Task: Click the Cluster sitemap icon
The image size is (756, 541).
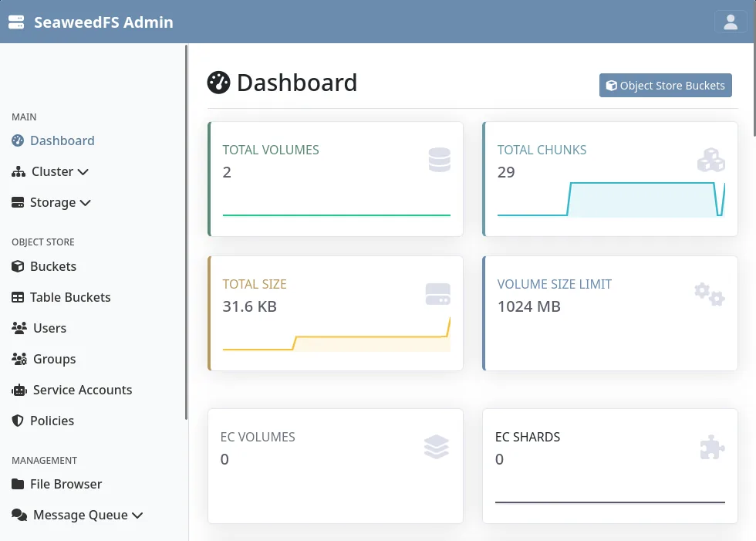Action: [19, 171]
